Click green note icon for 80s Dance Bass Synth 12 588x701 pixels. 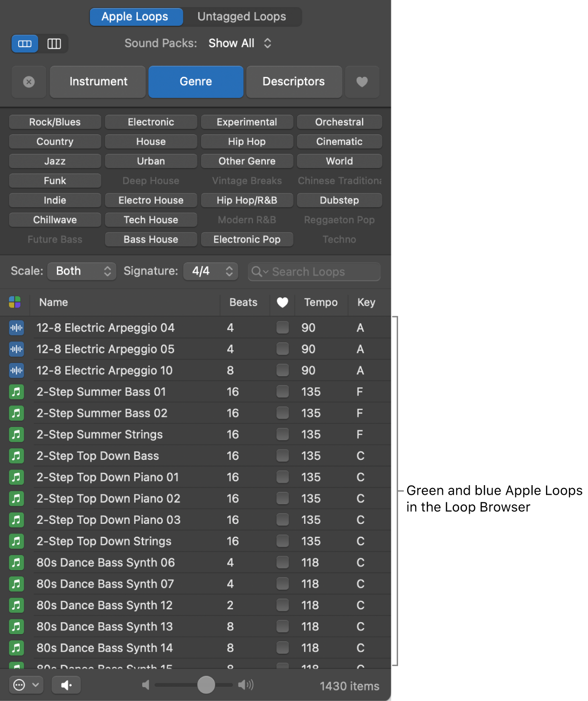point(16,605)
